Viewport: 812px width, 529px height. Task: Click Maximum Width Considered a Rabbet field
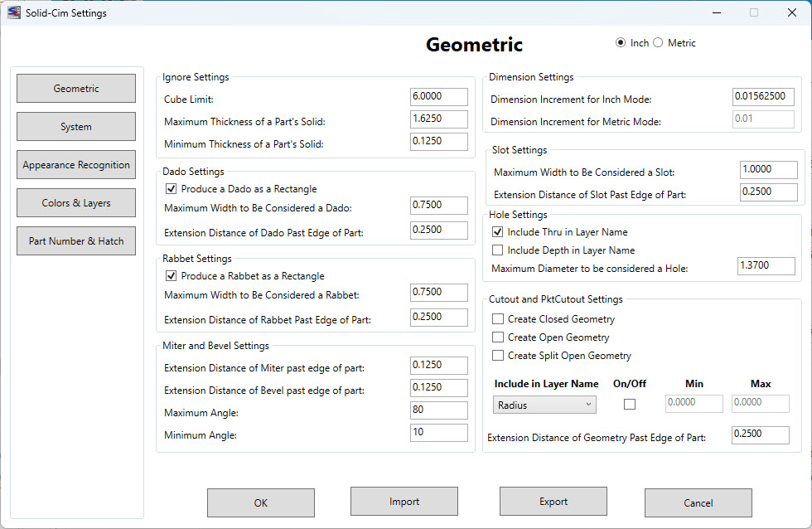[438, 293]
